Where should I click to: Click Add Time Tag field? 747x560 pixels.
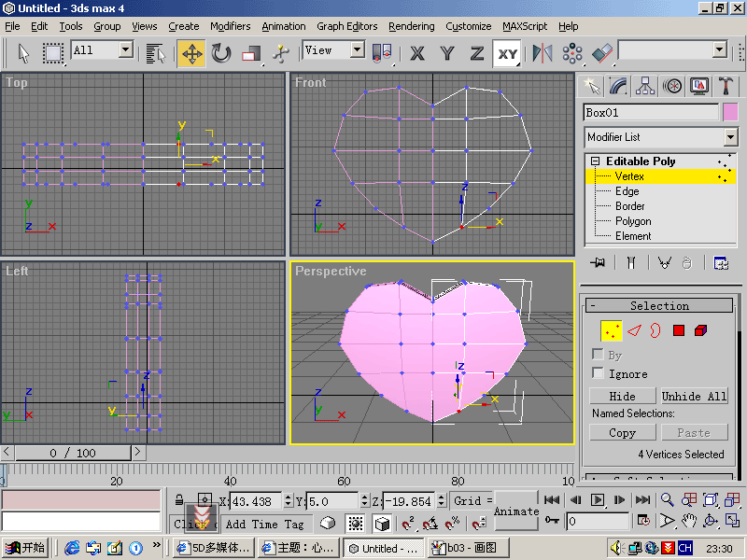pos(264,525)
